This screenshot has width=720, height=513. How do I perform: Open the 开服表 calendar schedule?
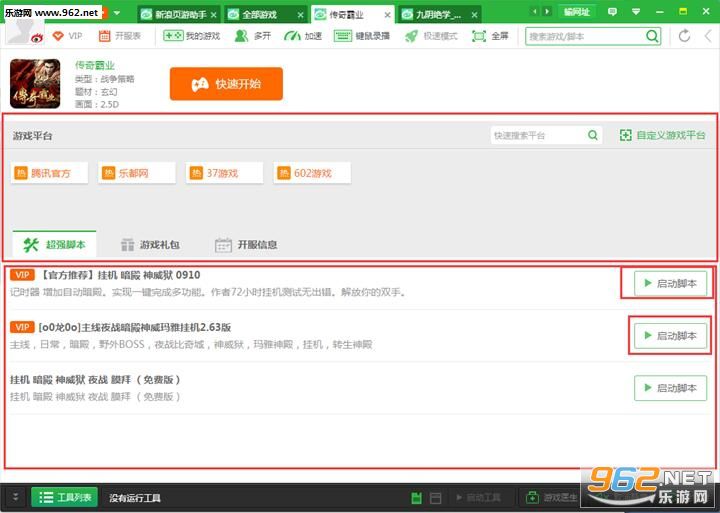click(x=119, y=36)
